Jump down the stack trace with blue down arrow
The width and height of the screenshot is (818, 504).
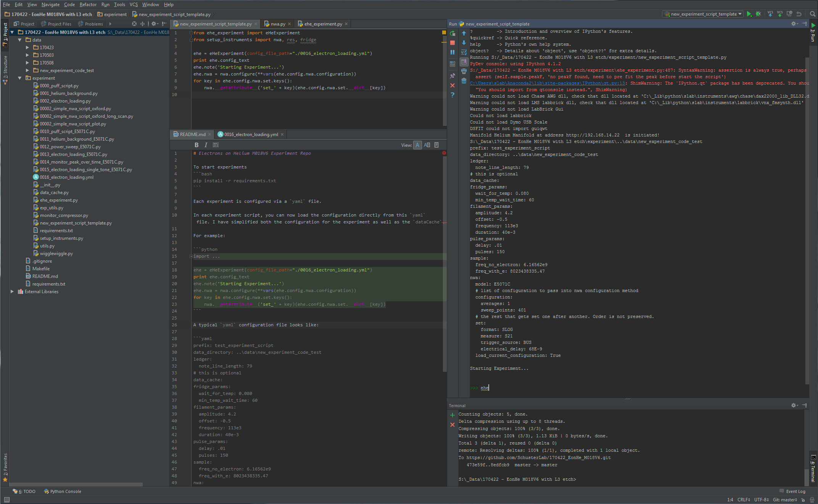pyautogui.click(x=464, y=43)
